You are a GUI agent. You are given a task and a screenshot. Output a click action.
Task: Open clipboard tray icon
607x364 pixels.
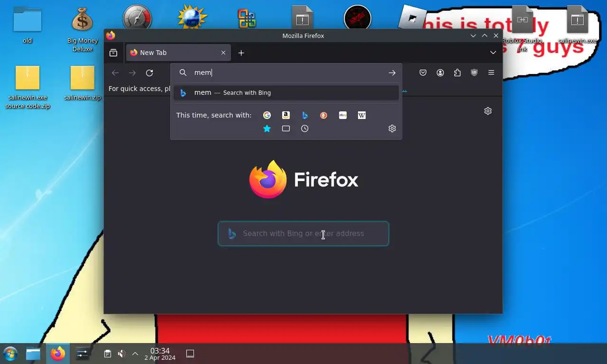(108, 354)
